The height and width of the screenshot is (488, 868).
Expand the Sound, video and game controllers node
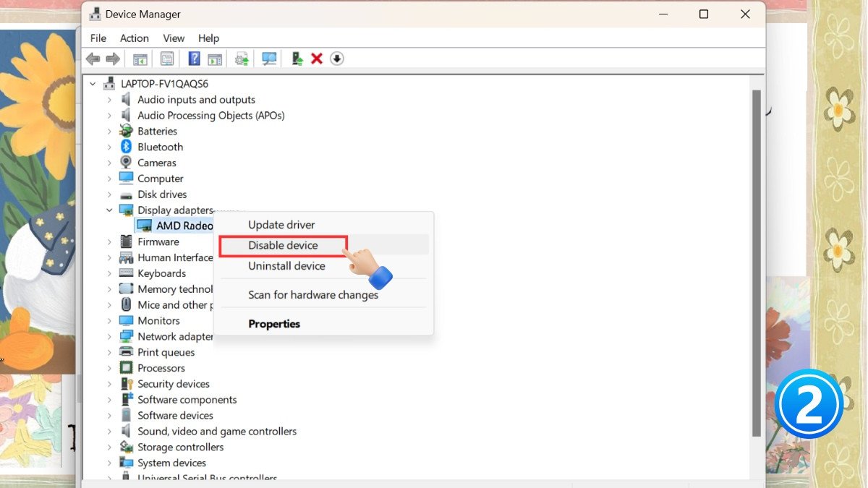pyautogui.click(x=110, y=432)
